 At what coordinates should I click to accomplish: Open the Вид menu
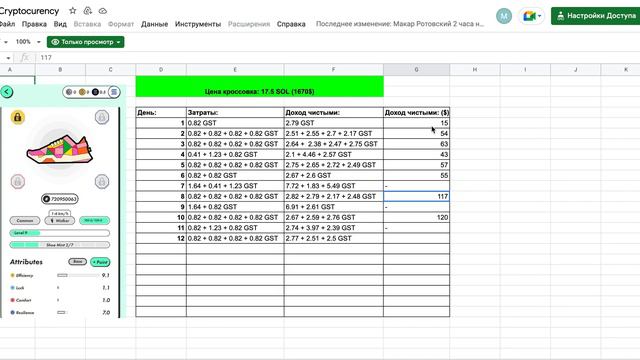(x=60, y=24)
